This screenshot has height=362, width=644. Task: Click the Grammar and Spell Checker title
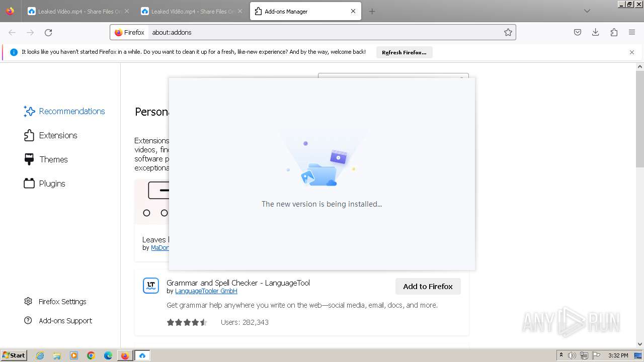[238, 283]
